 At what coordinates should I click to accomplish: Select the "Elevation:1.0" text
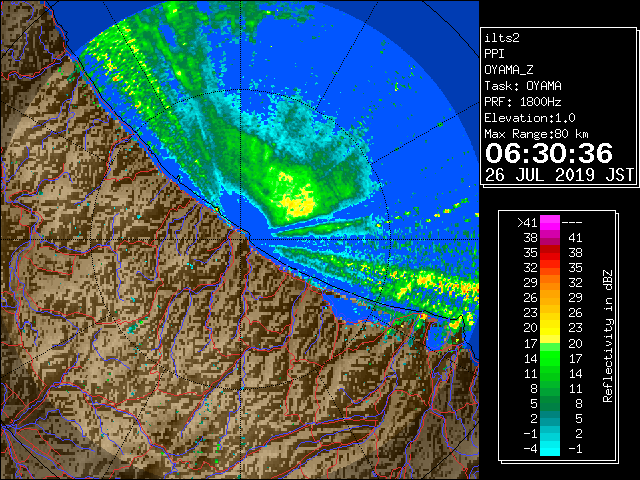pyautogui.click(x=530, y=118)
